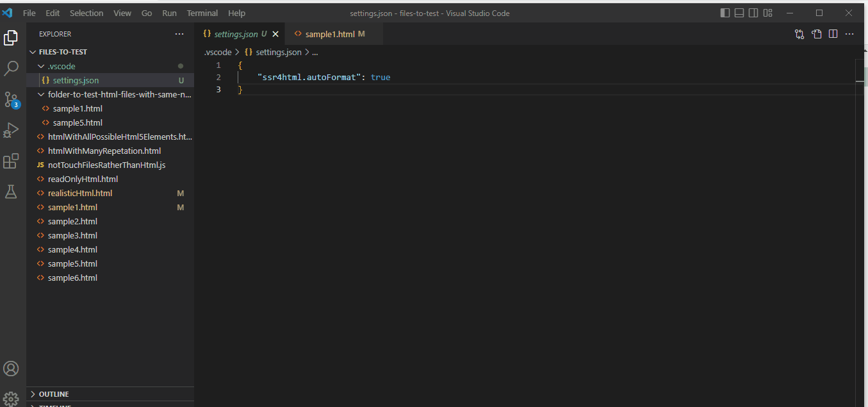Open sample3.html file

tap(110, 235)
